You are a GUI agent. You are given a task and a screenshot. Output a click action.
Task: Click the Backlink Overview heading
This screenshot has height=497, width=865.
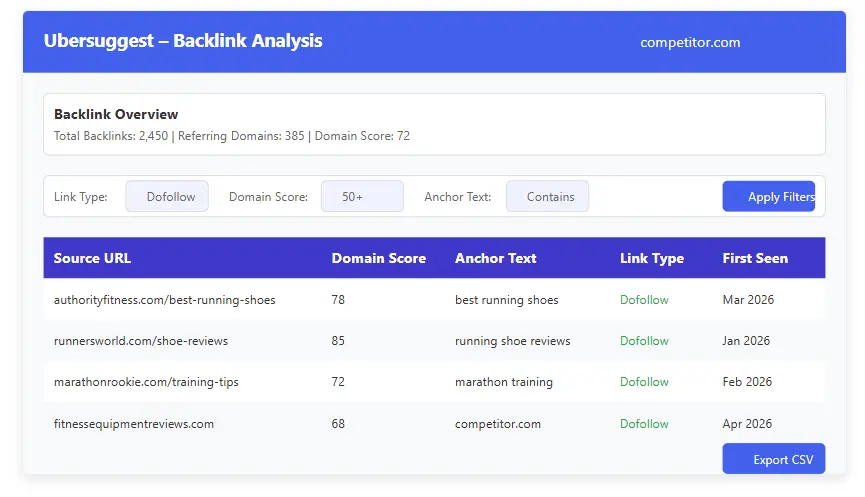pyautogui.click(x=116, y=114)
